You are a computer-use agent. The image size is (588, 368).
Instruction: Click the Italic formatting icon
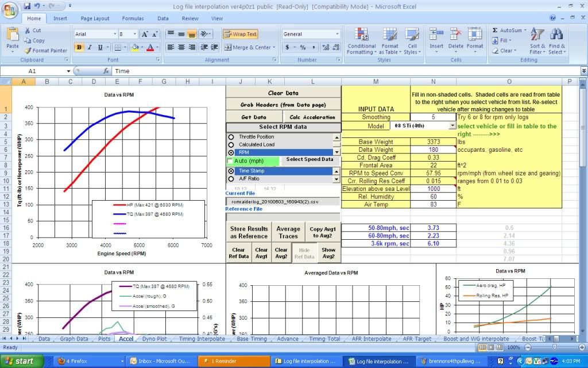[90, 48]
